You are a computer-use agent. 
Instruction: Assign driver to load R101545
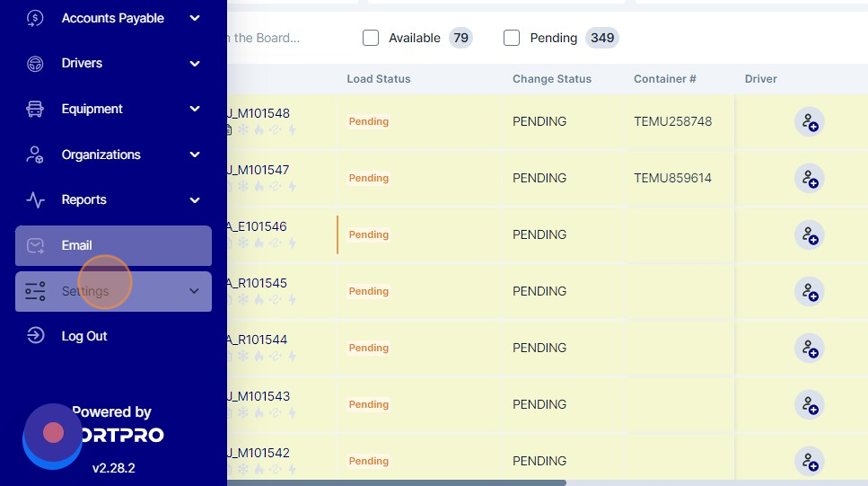pyautogui.click(x=810, y=291)
